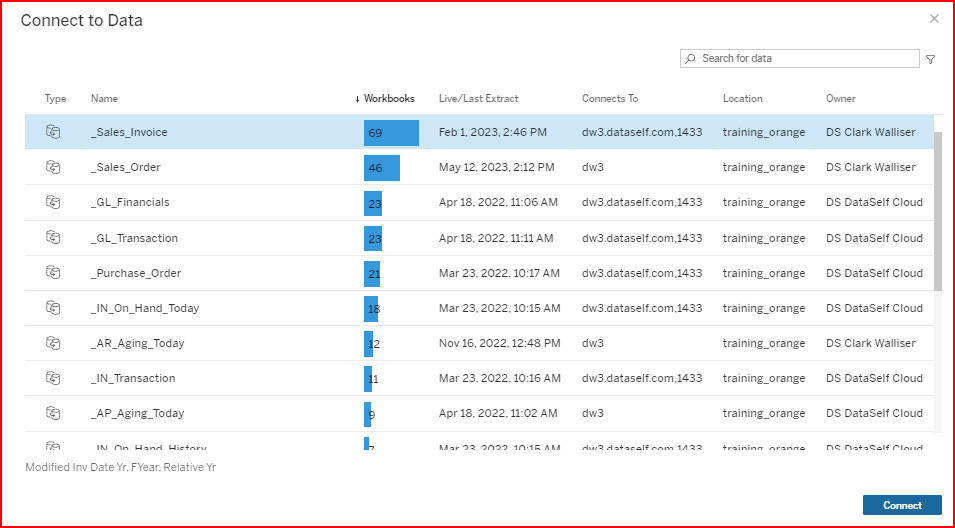Image resolution: width=955 pixels, height=528 pixels.
Task: Click the data source icon for _GL_Transaction
Action: 54,238
